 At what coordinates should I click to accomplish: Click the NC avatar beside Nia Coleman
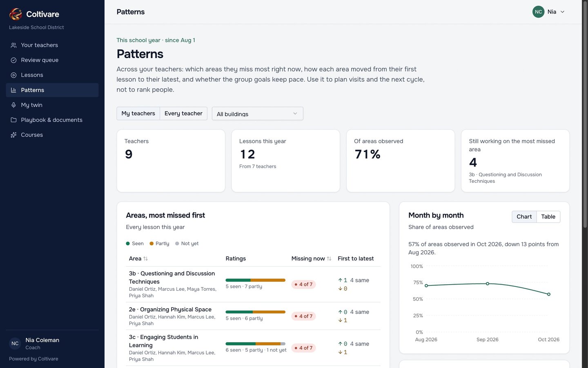click(15, 343)
